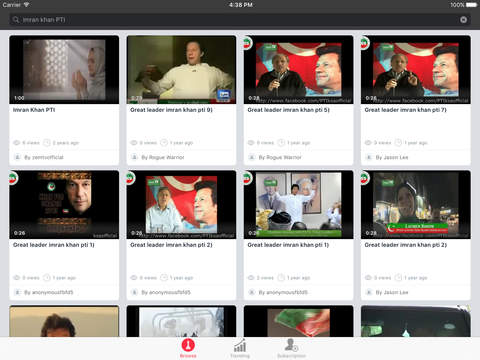Tap the Wi-Fi icon in the status bar

[x=26, y=5]
